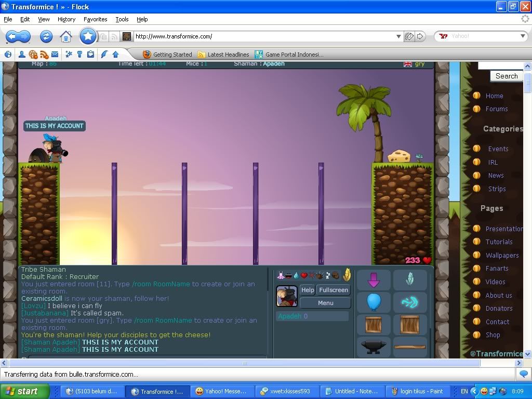The height and width of the screenshot is (399, 532).
Task: Open the View menu
Action: tap(44, 19)
